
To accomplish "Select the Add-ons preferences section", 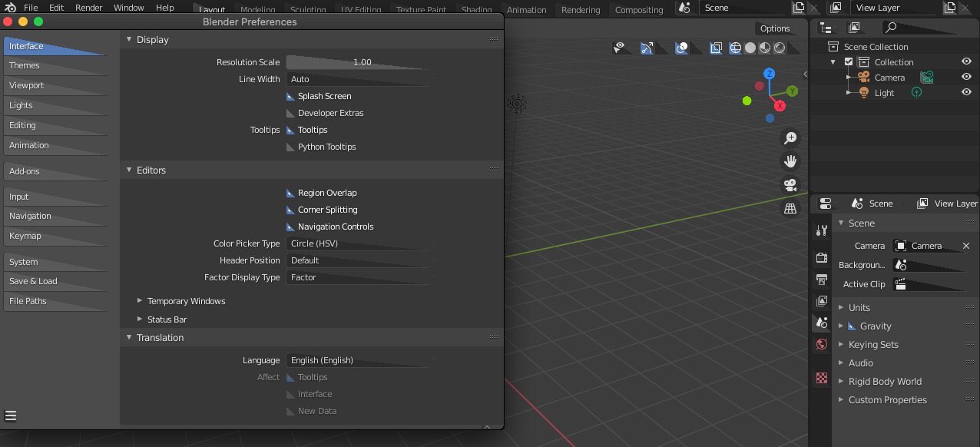I will point(55,171).
